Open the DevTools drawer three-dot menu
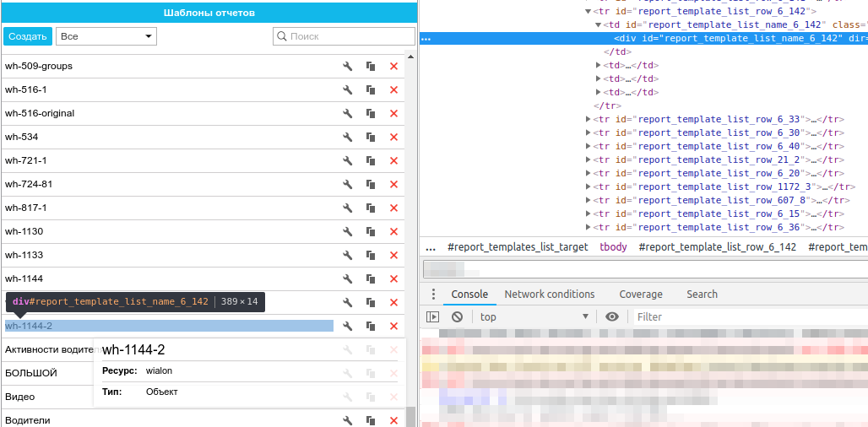Screen dimensions: 868x427 click(433, 295)
